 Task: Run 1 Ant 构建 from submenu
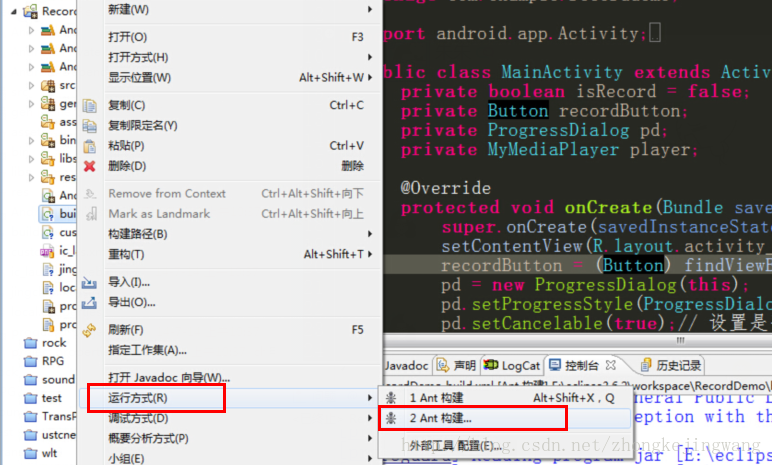coord(505,398)
